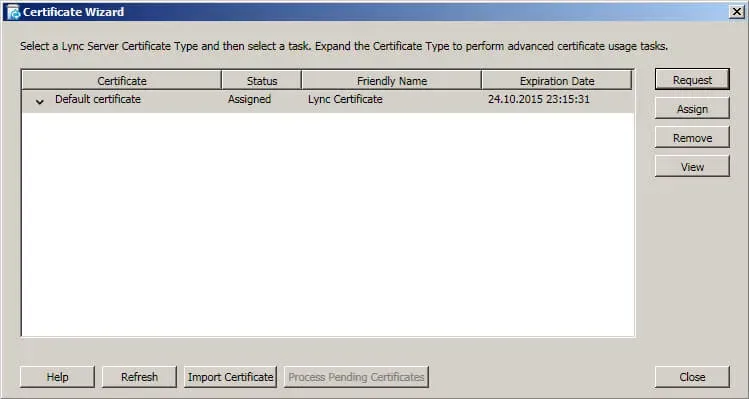The image size is (749, 399).
Task: Select the 'Default certificate' row text
Action: (98, 99)
